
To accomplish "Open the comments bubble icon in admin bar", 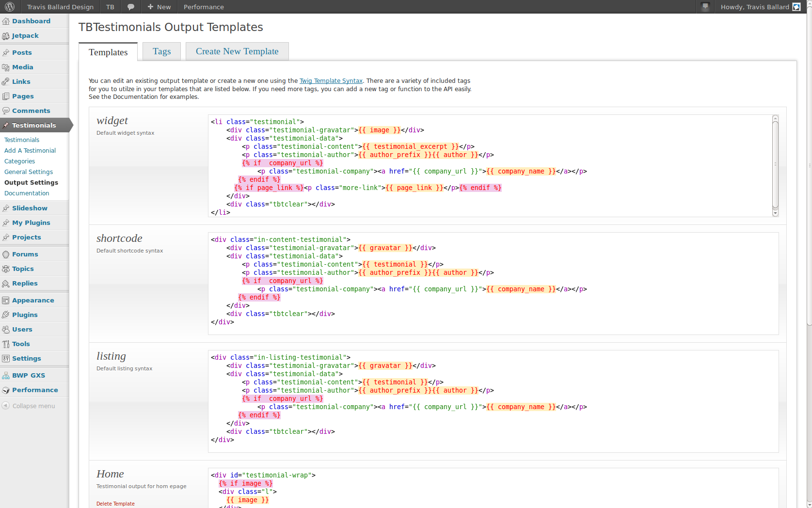I will tap(131, 7).
